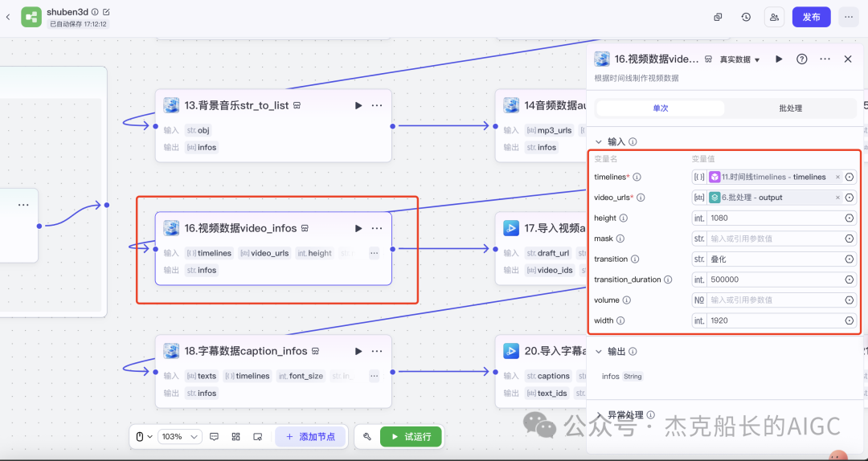Toggle the minimap icon in toolbar

257,437
